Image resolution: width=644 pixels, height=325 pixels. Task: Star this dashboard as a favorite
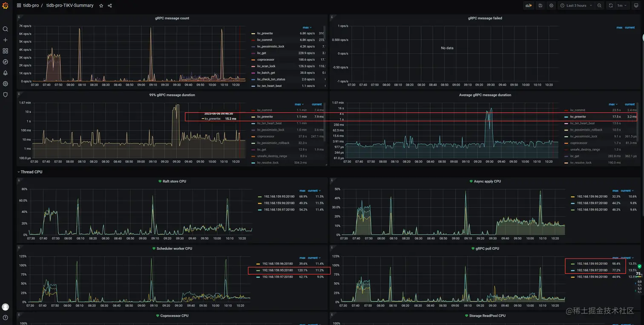coord(101,6)
